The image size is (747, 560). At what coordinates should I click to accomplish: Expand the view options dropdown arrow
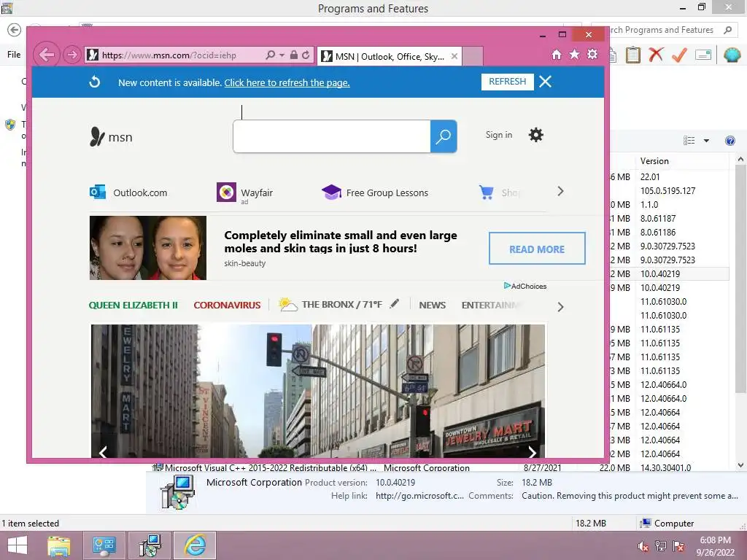(x=706, y=141)
